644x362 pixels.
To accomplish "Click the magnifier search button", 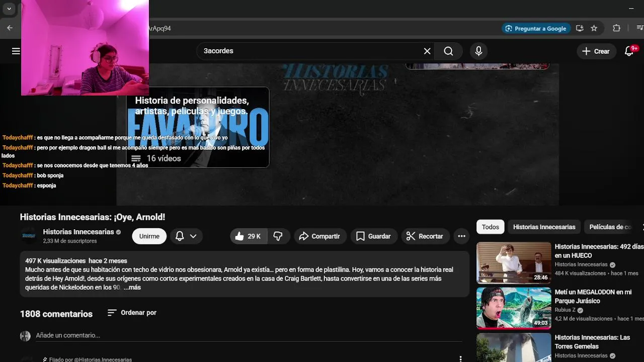I will 448,51.
